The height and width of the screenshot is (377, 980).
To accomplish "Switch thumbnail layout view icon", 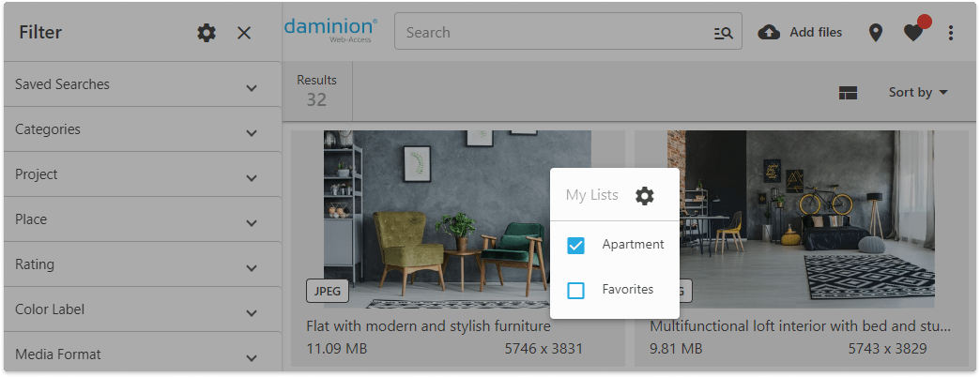I will click(849, 93).
